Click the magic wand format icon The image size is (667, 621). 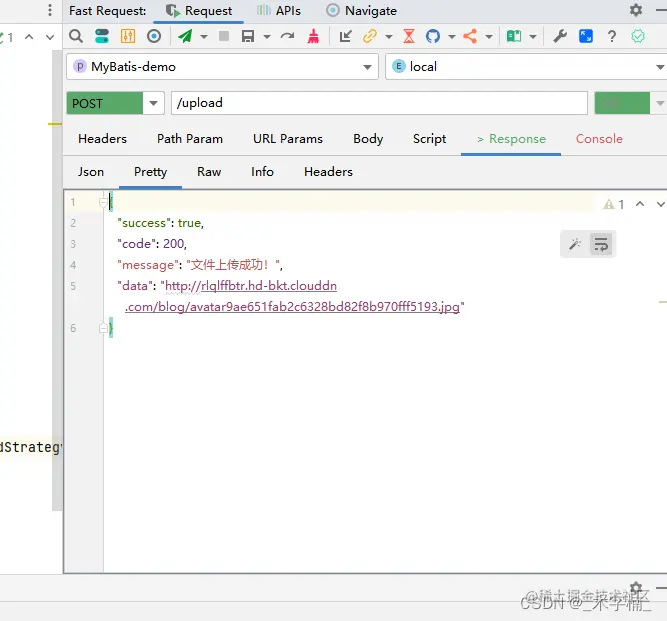point(575,244)
